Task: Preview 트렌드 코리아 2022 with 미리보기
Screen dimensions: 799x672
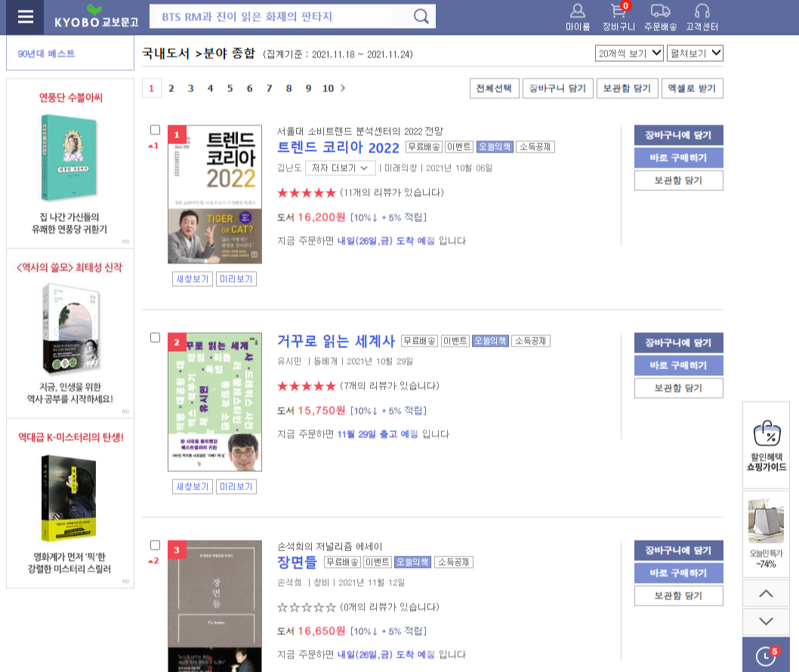Action: click(236, 279)
